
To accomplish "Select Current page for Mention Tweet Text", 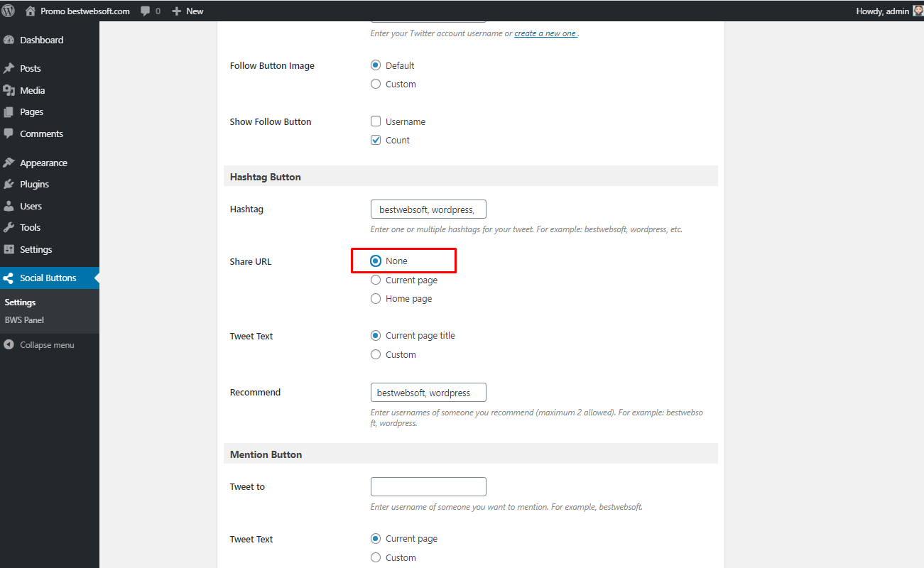I will tap(376, 538).
